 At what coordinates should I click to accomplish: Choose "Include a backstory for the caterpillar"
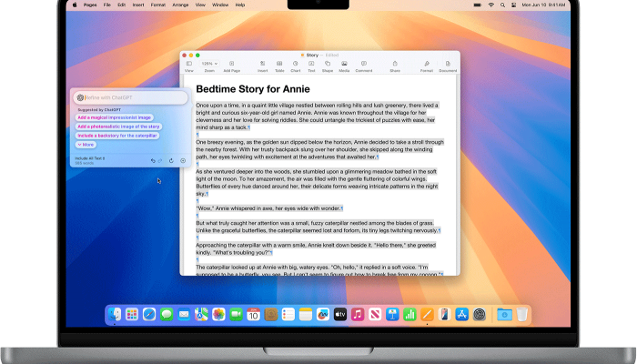click(116, 135)
